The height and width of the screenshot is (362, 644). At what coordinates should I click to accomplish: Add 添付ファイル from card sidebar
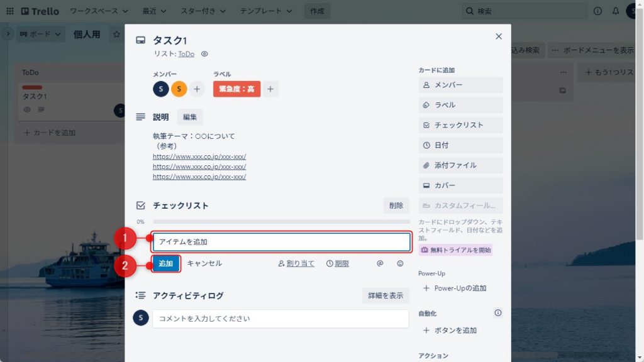pos(460,165)
